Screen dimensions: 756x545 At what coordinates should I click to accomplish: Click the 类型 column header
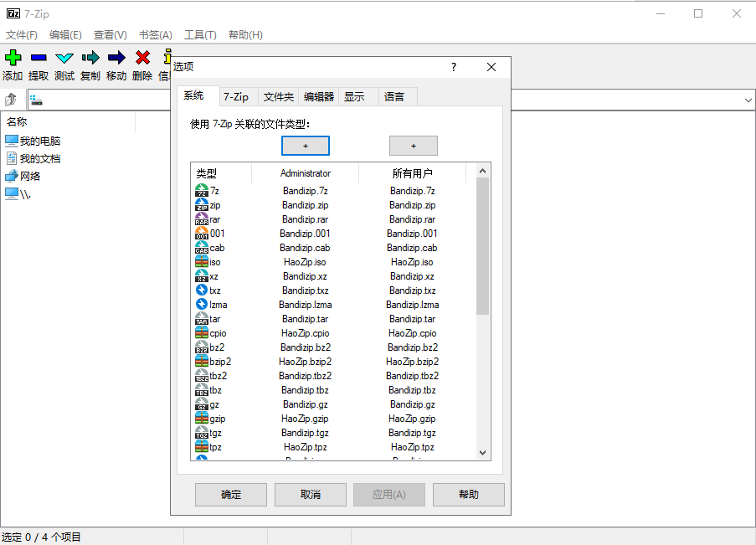click(221, 173)
